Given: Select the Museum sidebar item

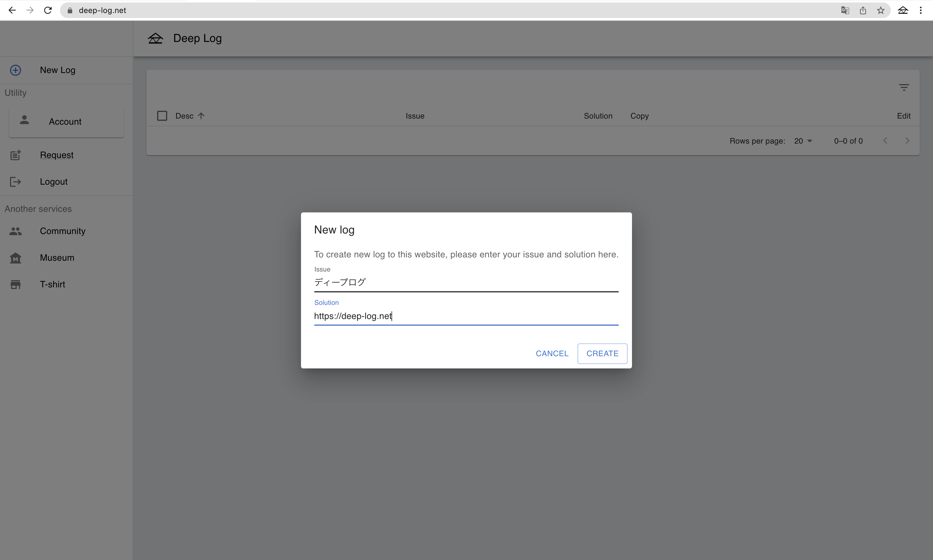Looking at the screenshot, I should click(x=57, y=258).
